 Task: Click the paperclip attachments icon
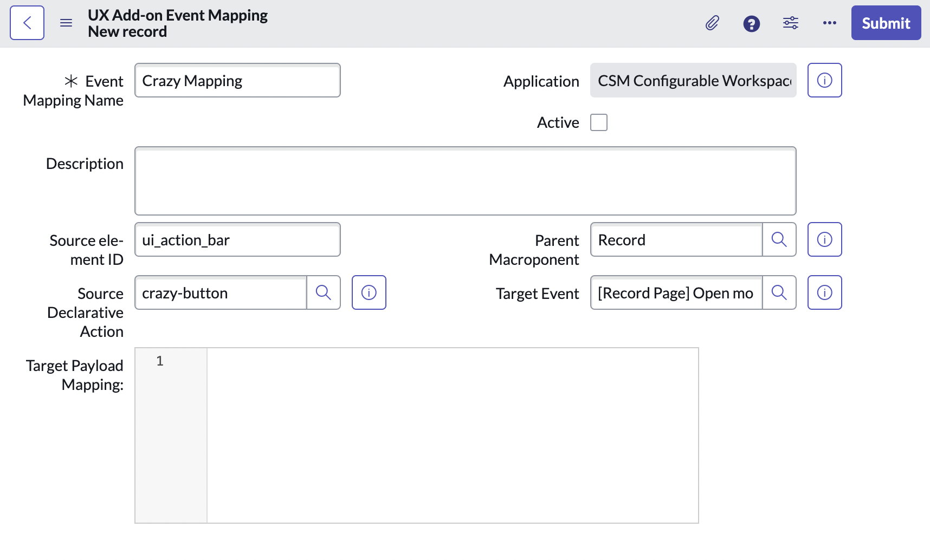click(x=712, y=23)
